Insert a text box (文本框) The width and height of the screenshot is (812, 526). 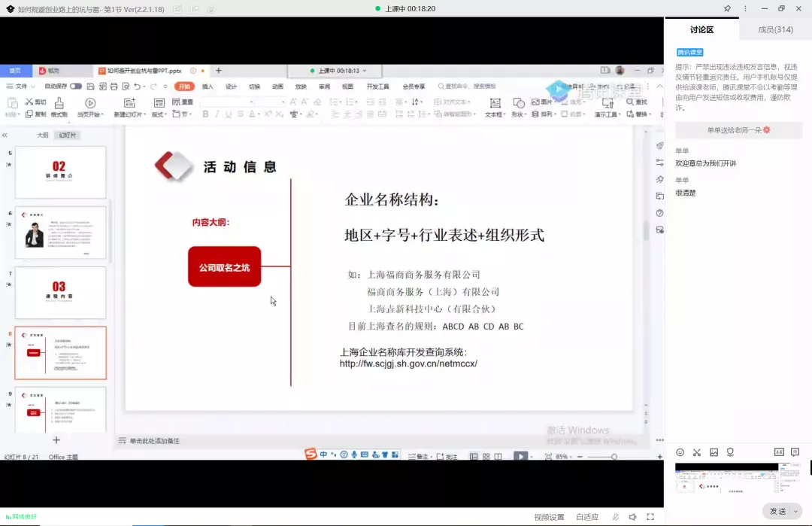(x=495, y=108)
